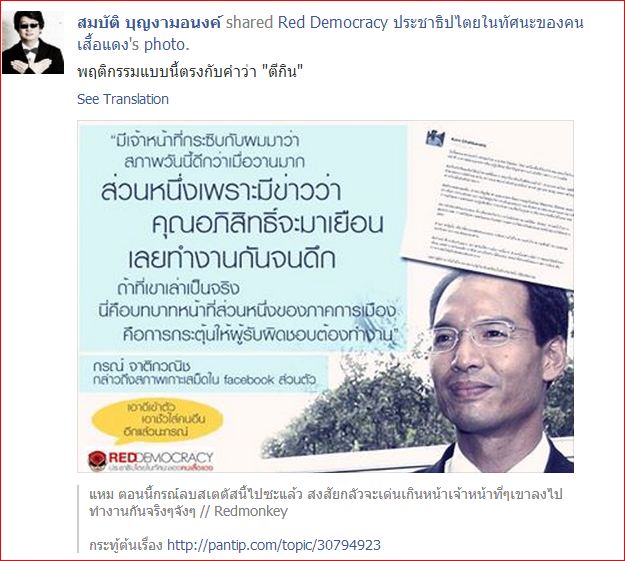Click the กระทู้ต้นเรื่อง label text
The image size is (625, 561).
(126, 545)
